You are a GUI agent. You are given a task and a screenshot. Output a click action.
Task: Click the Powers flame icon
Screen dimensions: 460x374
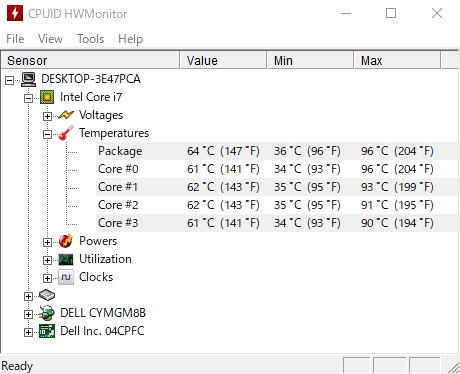66,241
